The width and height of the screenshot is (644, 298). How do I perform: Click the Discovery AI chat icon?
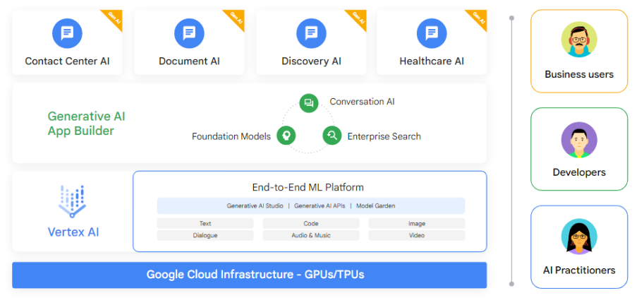pos(311,32)
